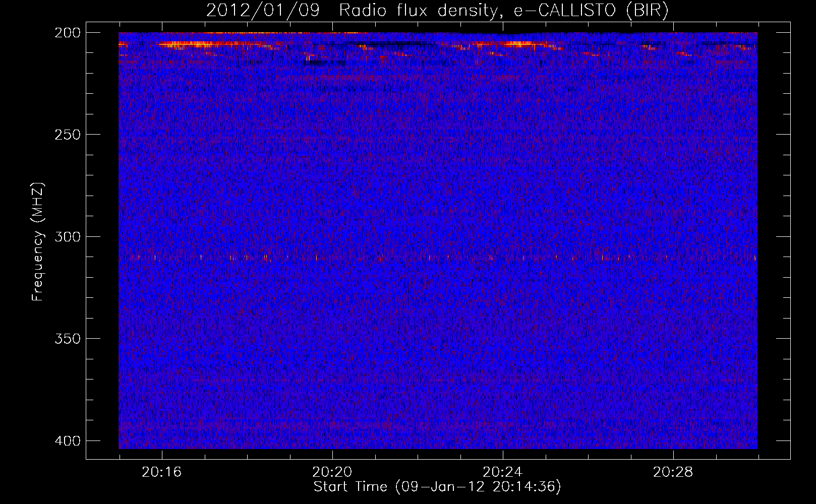Click the 250 frequency tick label
816x504 pixels.
tap(67, 135)
